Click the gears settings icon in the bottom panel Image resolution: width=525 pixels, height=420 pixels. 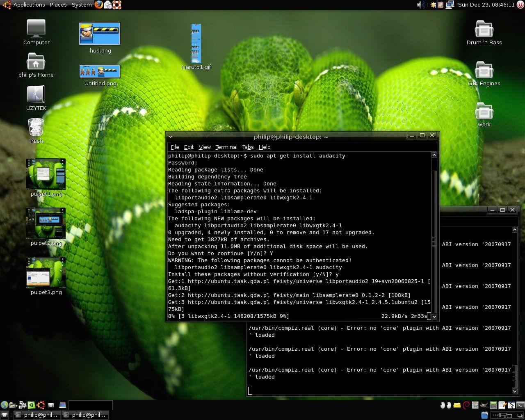[23, 405]
